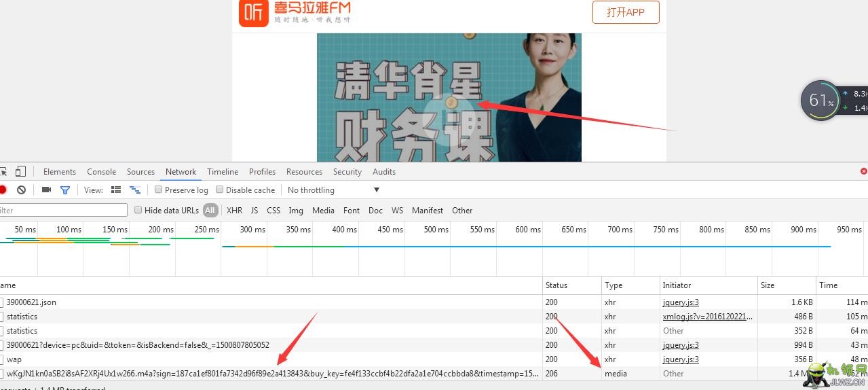Open the Timeline tab

(x=223, y=172)
